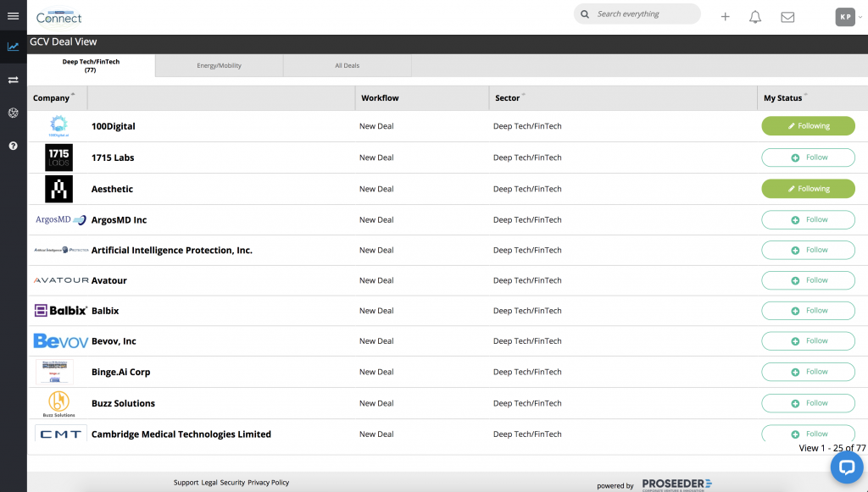Open the notifications bell
868x492 pixels.
(755, 17)
